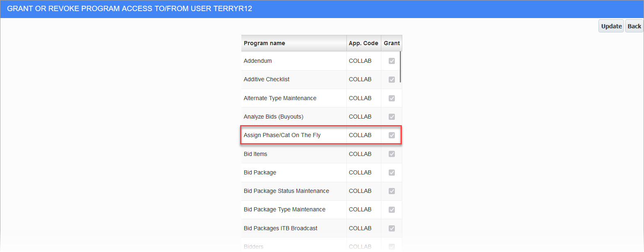Click COLLAB code in Additive Checklist row
The width and height of the screenshot is (644, 252).
coord(360,79)
